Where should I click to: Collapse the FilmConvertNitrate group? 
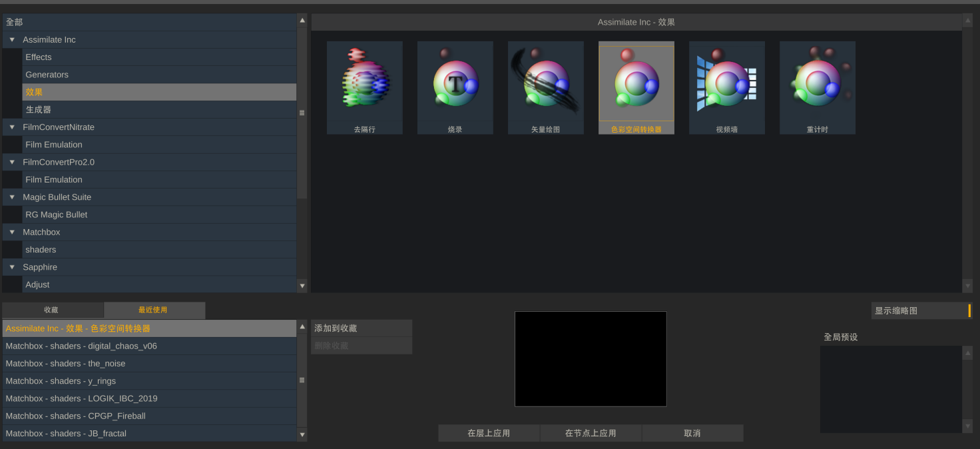[12, 127]
